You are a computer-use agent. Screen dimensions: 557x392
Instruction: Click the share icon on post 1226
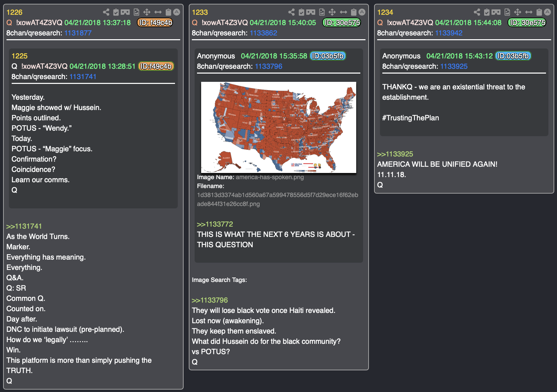(106, 12)
